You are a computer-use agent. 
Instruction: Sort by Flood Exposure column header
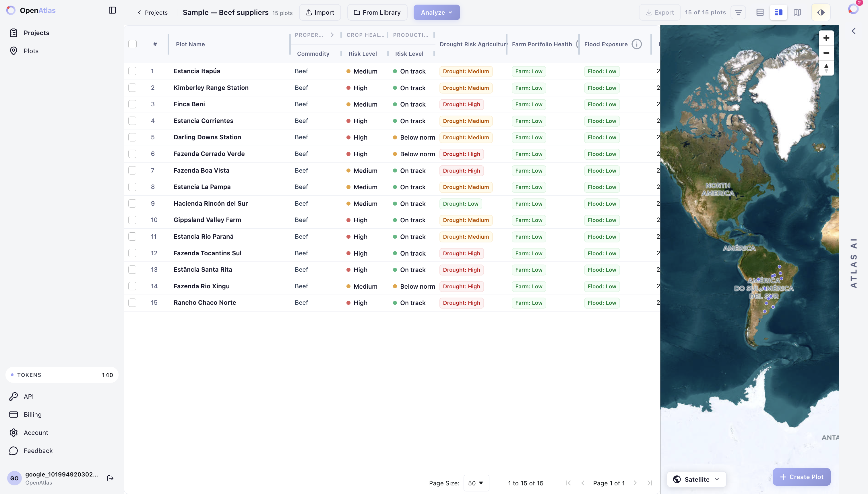pos(606,44)
